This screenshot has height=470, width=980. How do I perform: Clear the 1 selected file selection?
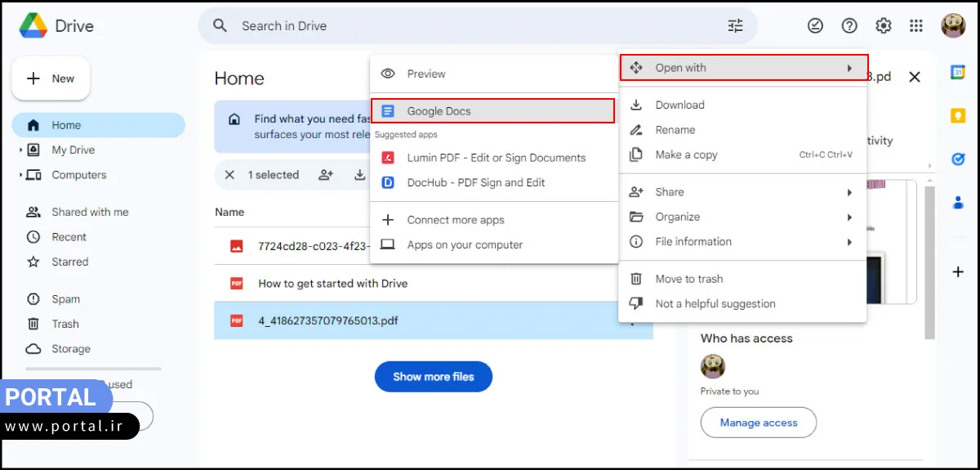click(229, 175)
